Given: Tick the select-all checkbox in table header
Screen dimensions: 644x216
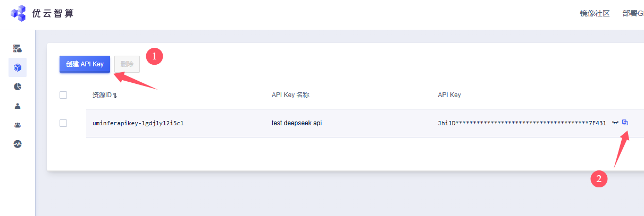Looking at the screenshot, I should (63, 95).
